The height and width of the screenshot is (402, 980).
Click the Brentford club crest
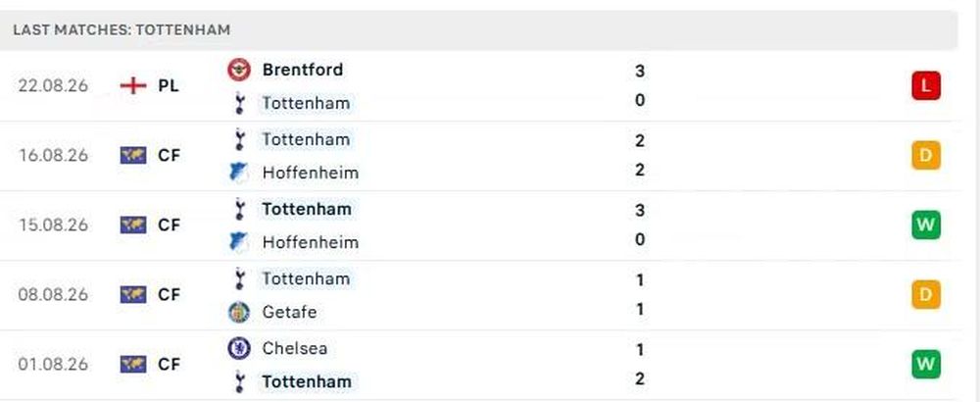239,70
